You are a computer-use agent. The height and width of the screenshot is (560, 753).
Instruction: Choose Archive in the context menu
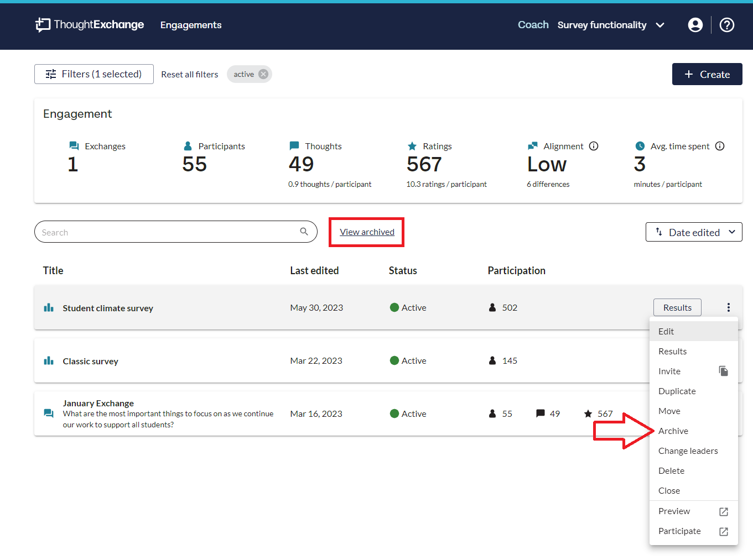(694, 431)
